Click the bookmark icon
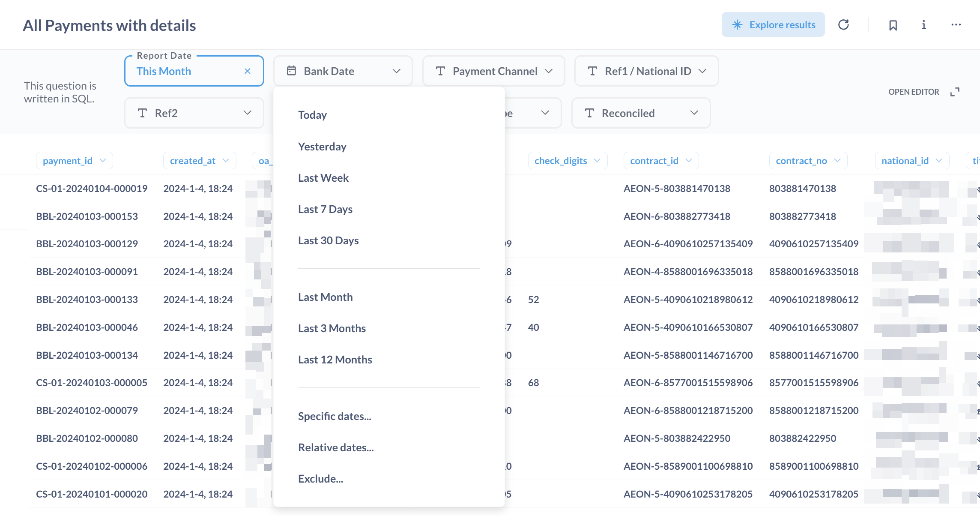Viewport: 980px width, 516px height. click(x=893, y=25)
